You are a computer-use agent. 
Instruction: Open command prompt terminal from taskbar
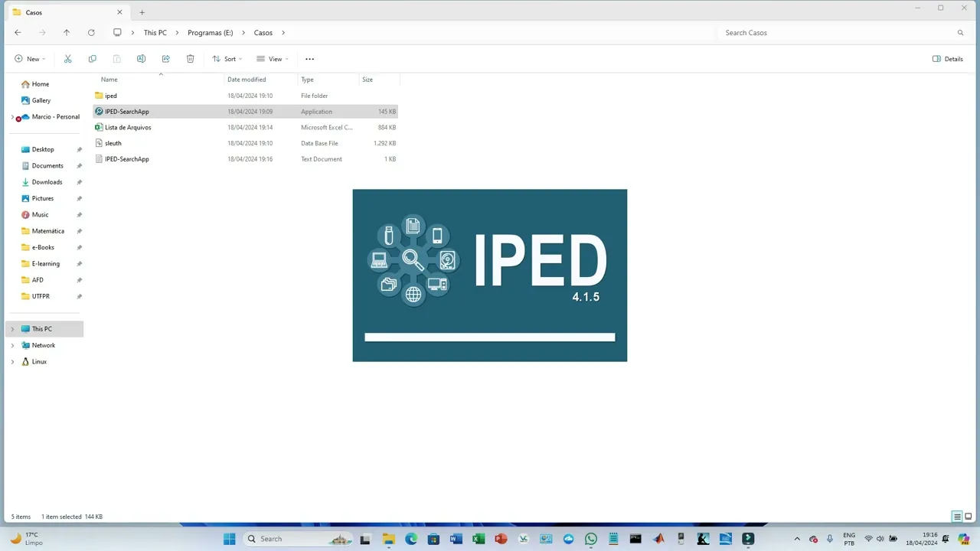point(635,539)
